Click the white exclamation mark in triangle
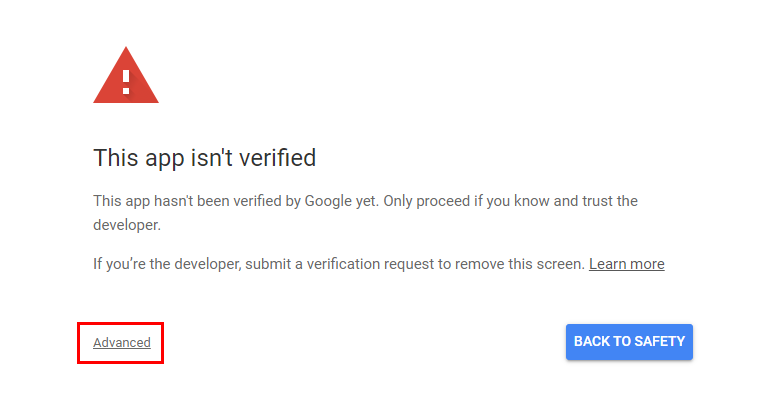 [126, 82]
